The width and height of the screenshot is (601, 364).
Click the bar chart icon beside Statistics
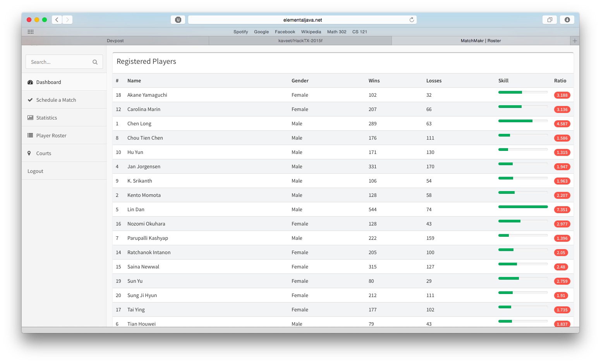click(30, 118)
